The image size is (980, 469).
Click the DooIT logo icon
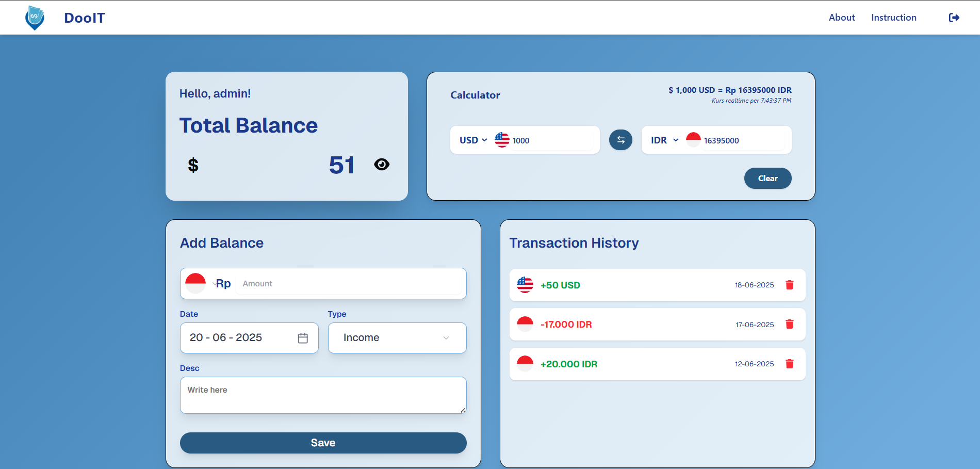pos(35,18)
